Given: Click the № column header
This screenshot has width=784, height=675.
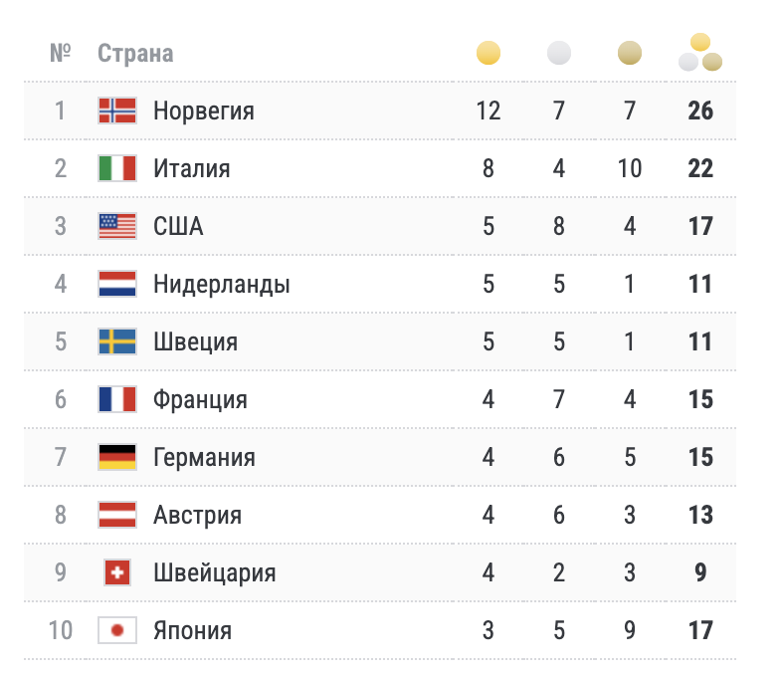Looking at the screenshot, I should (x=61, y=53).
